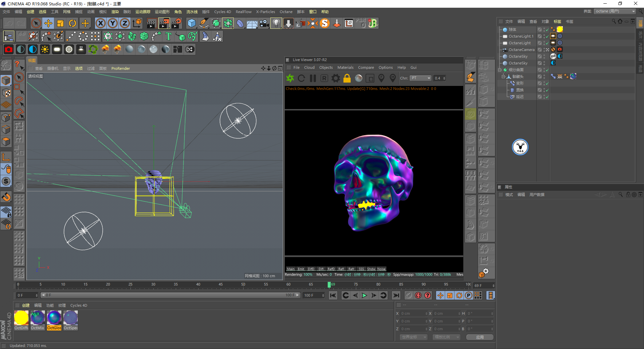The image size is (644, 349).
Task: Open the Octane menu in menu bar
Action: coord(286,12)
